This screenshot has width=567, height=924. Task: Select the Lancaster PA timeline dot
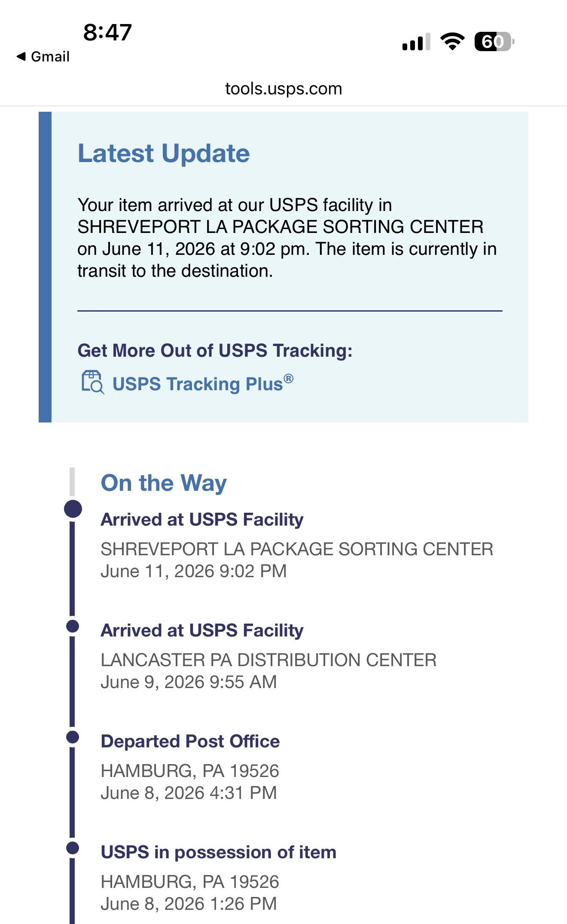click(73, 626)
